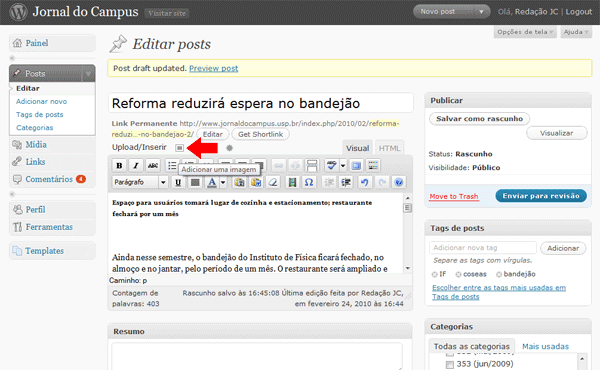Image resolution: width=600 pixels, height=370 pixels.
Task: Check the 353 (jun/2009) category
Action: (450, 364)
